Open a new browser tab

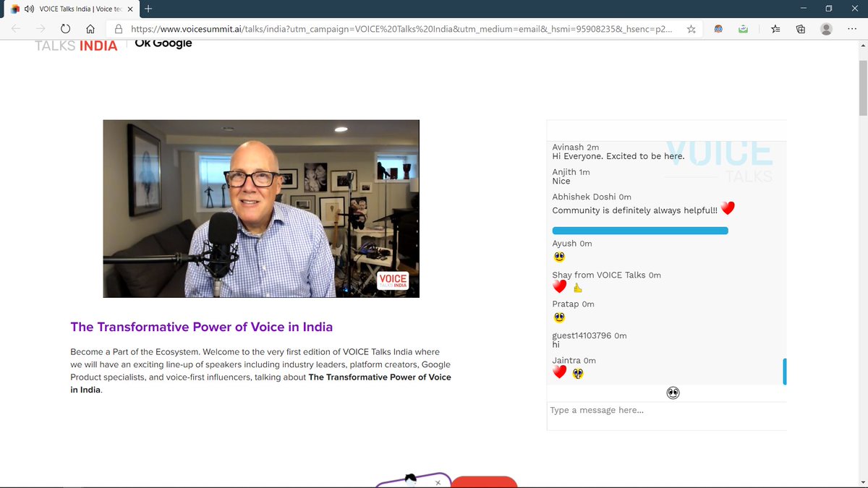pyautogui.click(x=148, y=9)
